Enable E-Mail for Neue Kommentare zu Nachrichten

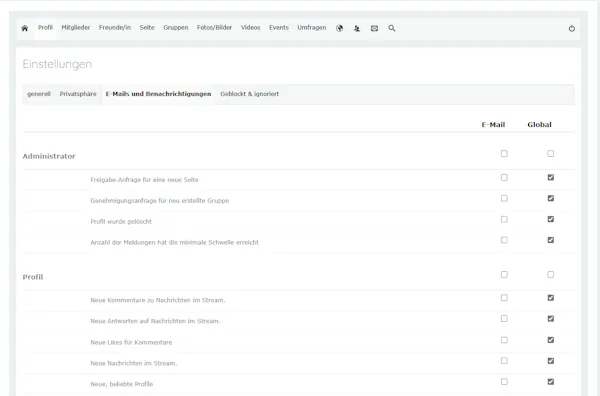504,298
